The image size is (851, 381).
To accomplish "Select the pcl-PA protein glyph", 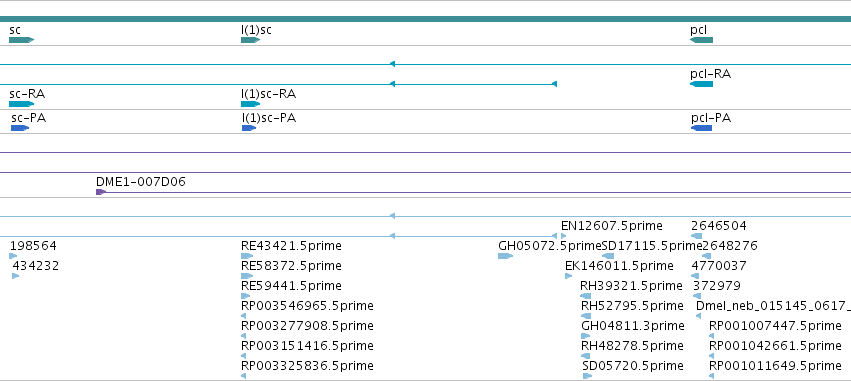I will click(x=701, y=128).
